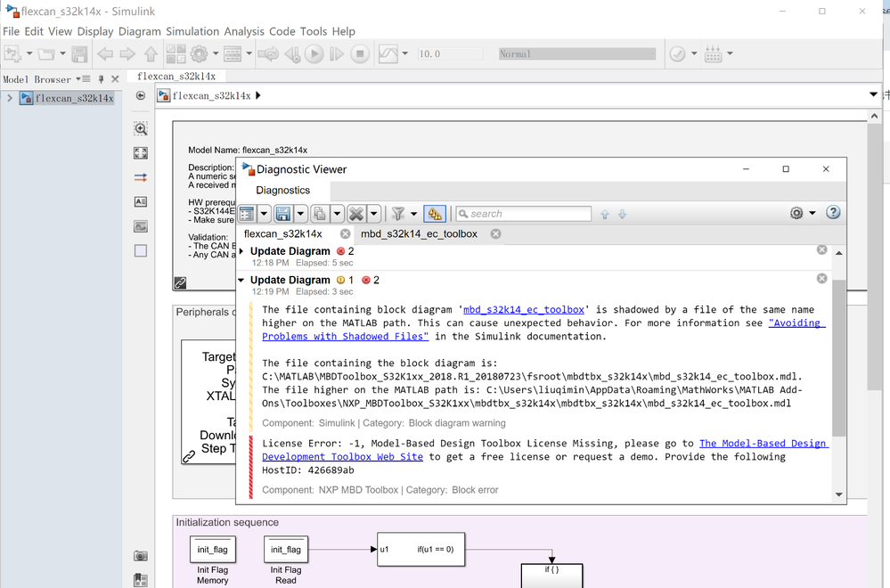This screenshot has width=890, height=588.
Task: Open the File menu
Action: (11, 31)
